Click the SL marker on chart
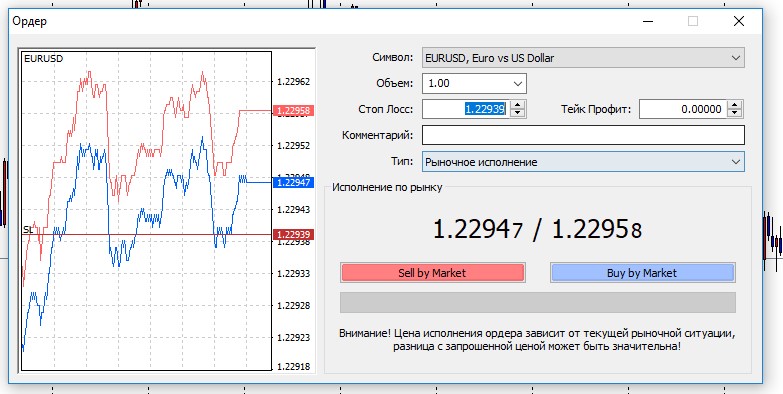 pos(28,230)
